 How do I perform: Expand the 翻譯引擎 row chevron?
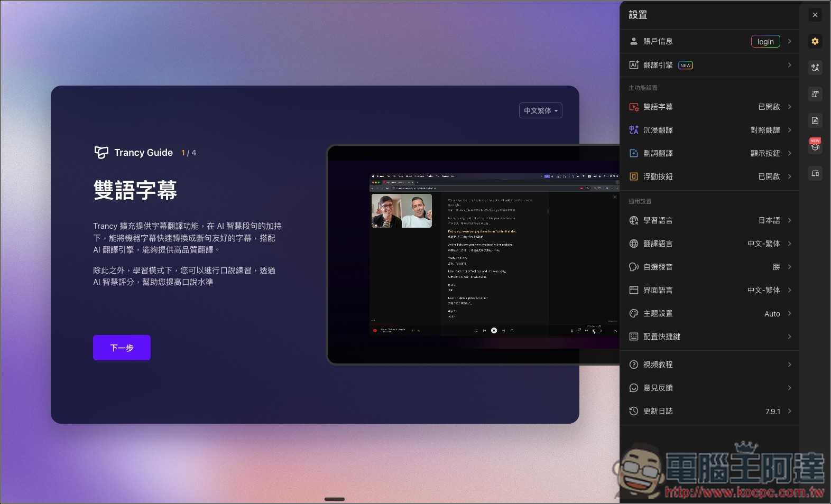click(789, 65)
